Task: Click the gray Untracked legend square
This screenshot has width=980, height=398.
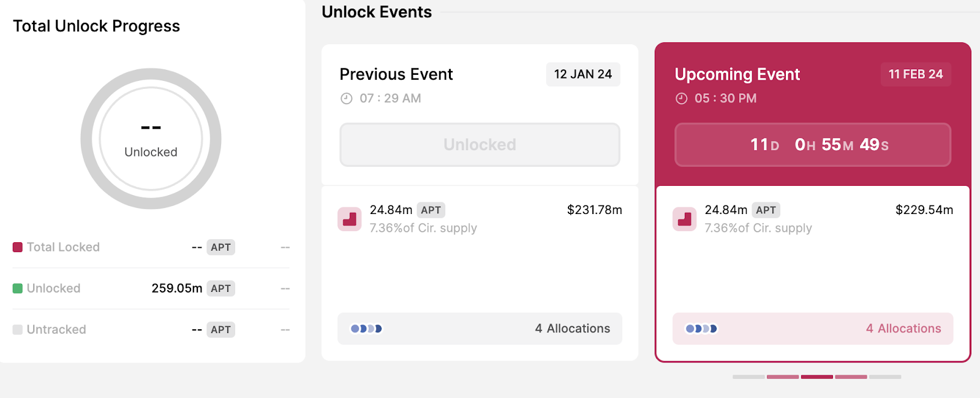Action: (x=18, y=329)
